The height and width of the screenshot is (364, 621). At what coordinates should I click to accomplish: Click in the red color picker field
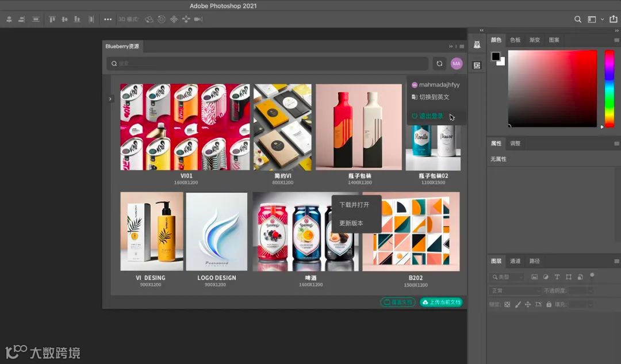(x=553, y=89)
